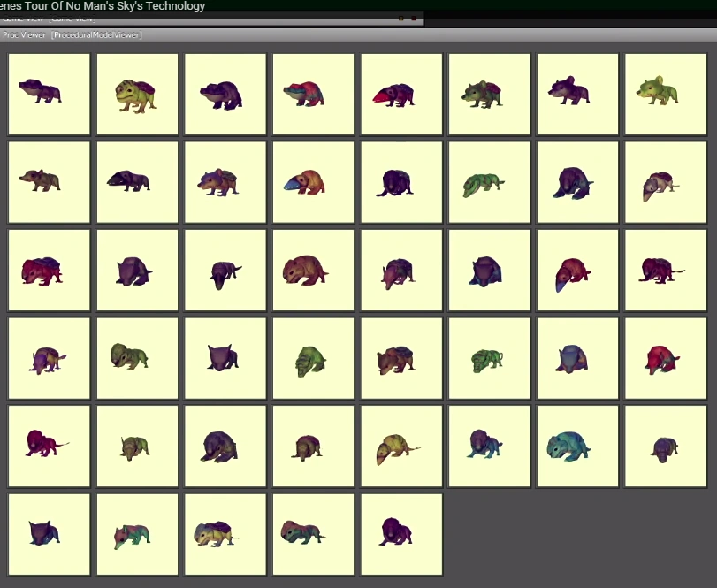Select the yellow-green frog-faced creature with red back
The image size is (717, 588).
(x=137, y=95)
